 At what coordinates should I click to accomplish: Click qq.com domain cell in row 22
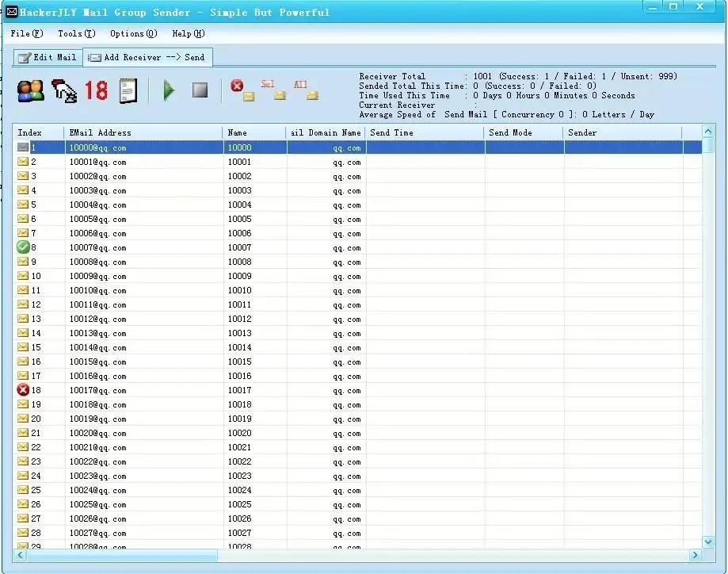[x=347, y=448]
